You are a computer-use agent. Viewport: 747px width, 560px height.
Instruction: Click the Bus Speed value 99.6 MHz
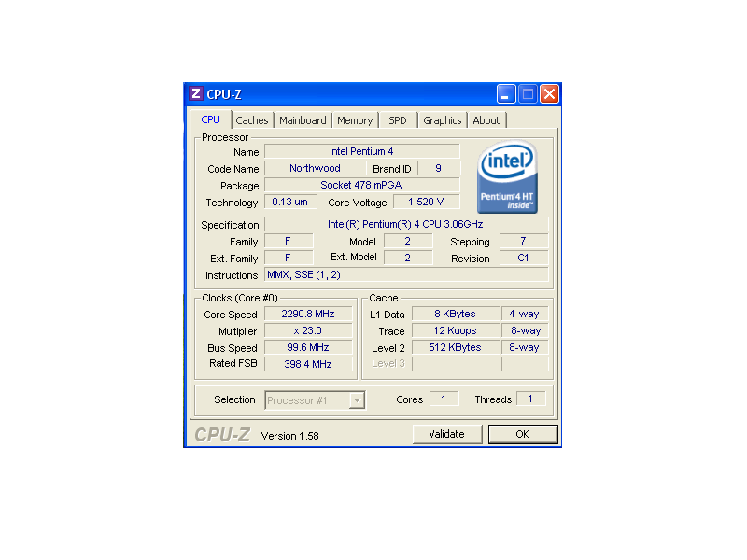[x=308, y=347]
